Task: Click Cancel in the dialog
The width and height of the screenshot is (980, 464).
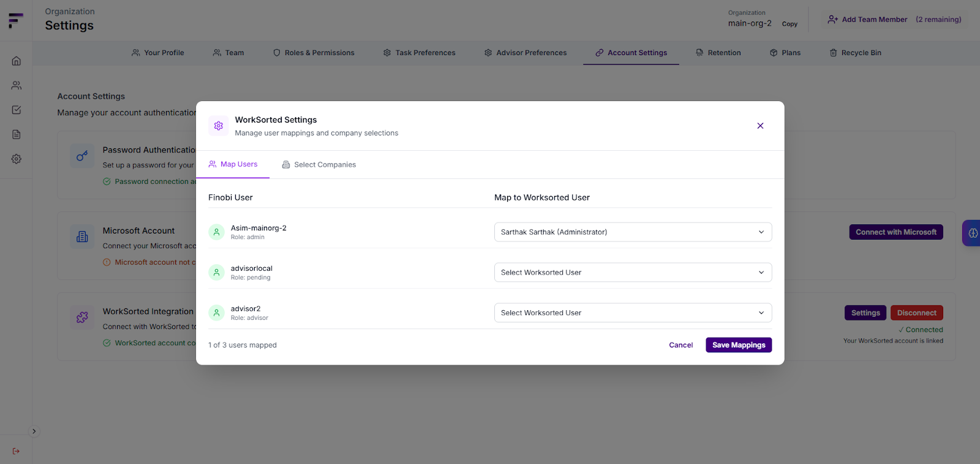Action: (680, 345)
